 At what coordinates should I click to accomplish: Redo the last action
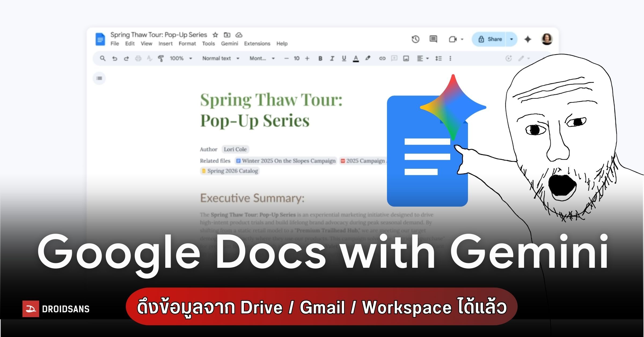coord(126,58)
